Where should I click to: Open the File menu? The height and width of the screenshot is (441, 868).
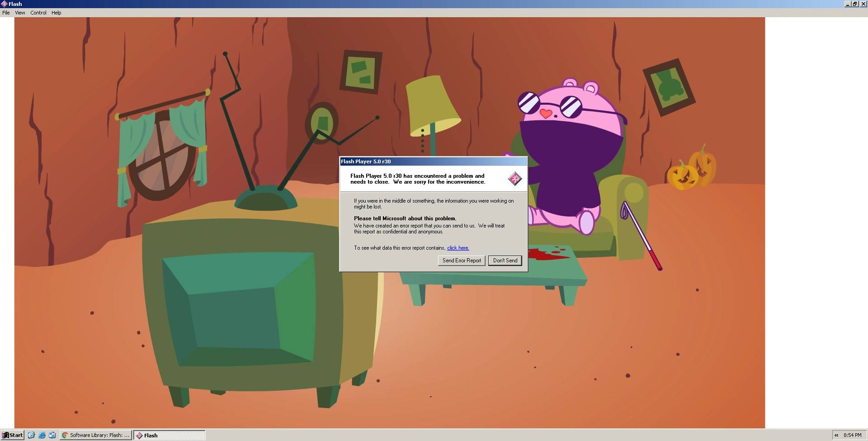point(6,13)
